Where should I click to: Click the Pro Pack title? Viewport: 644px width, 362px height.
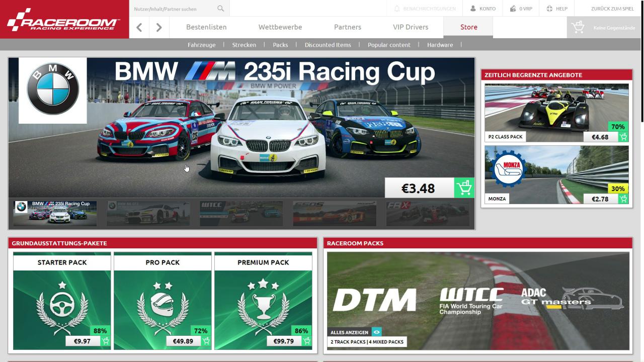[x=163, y=262]
